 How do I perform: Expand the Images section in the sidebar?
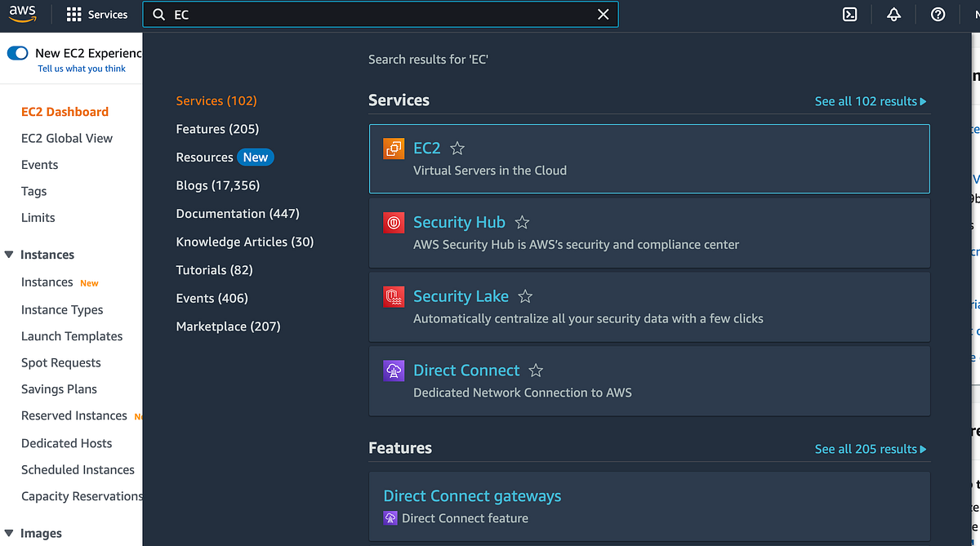point(8,532)
